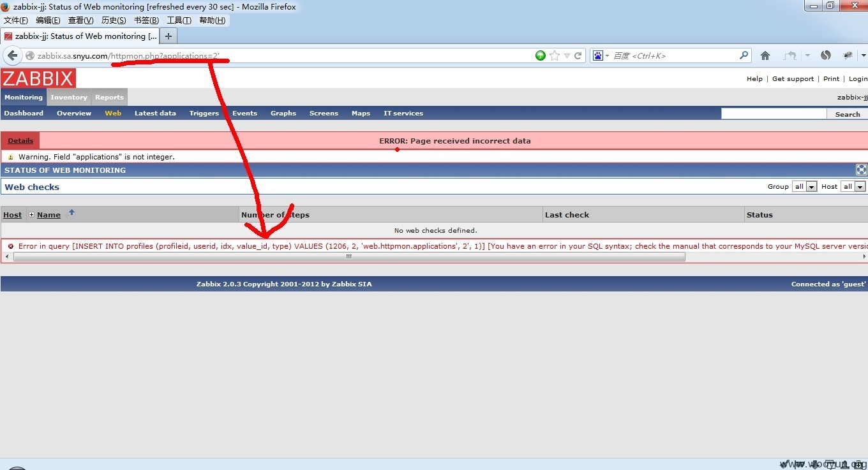Click the round gray S extension icon
The height and width of the screenshot is (470, 868).
click(x=826, y=55)
